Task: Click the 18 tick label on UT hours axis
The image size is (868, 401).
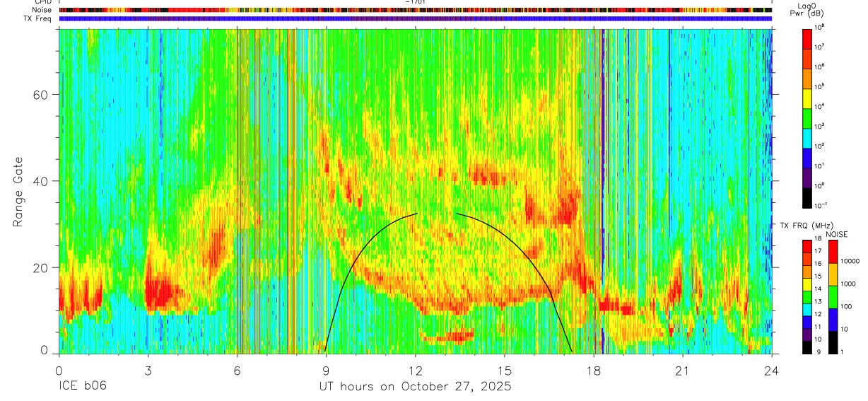Action: click(x=594, y=370)
